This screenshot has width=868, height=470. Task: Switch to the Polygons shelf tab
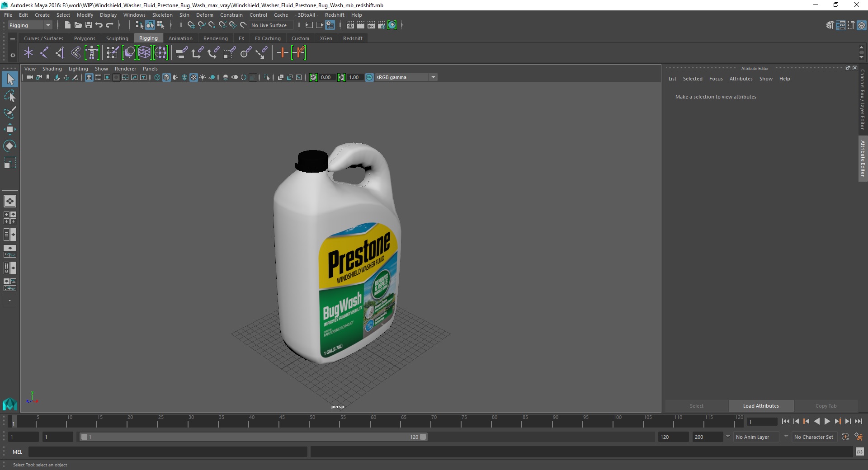click(85, 38)
